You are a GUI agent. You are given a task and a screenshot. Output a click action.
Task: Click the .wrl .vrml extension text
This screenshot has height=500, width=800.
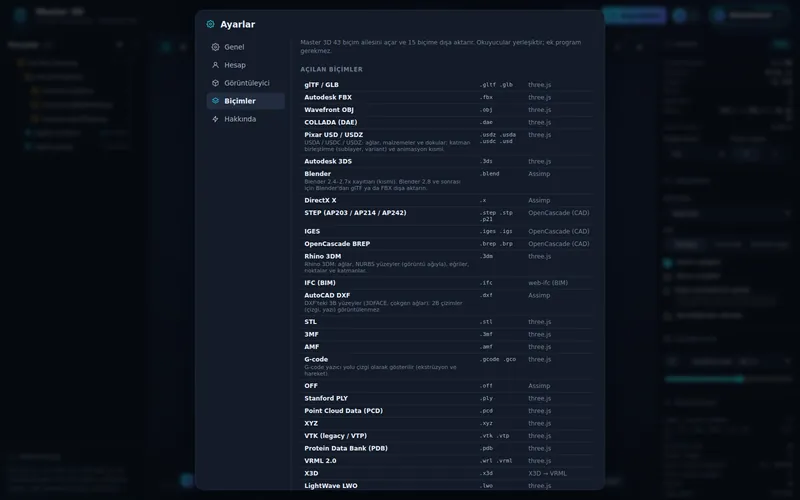496,461
